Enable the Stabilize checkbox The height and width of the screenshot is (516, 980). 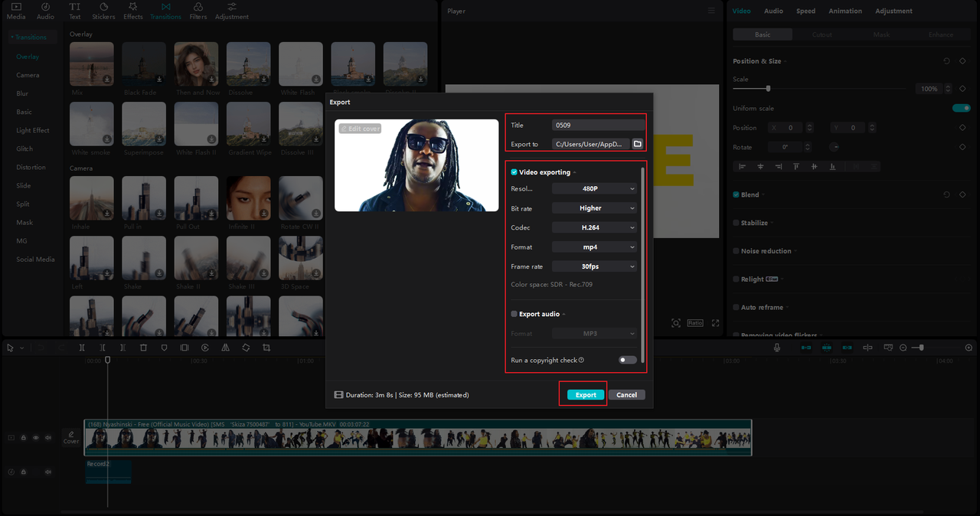click(737, 223)
